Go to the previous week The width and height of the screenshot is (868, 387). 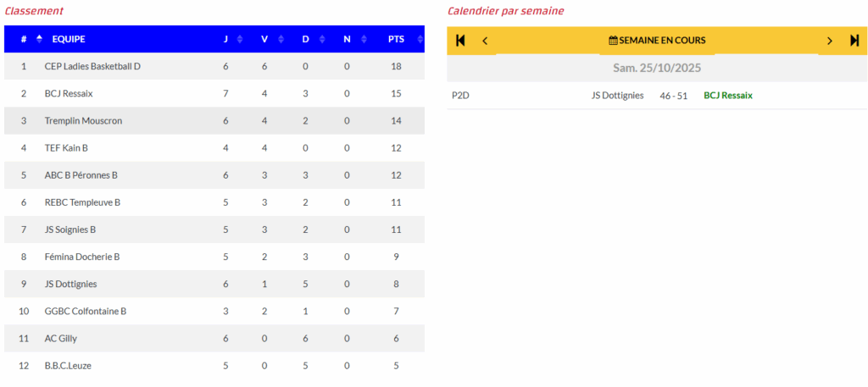tap(485, 41)
